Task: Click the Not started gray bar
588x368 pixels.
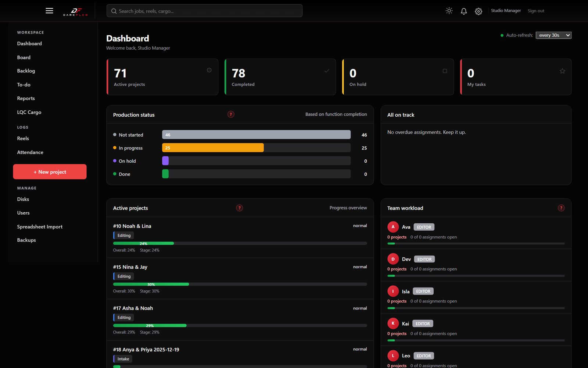Action: 256,135
